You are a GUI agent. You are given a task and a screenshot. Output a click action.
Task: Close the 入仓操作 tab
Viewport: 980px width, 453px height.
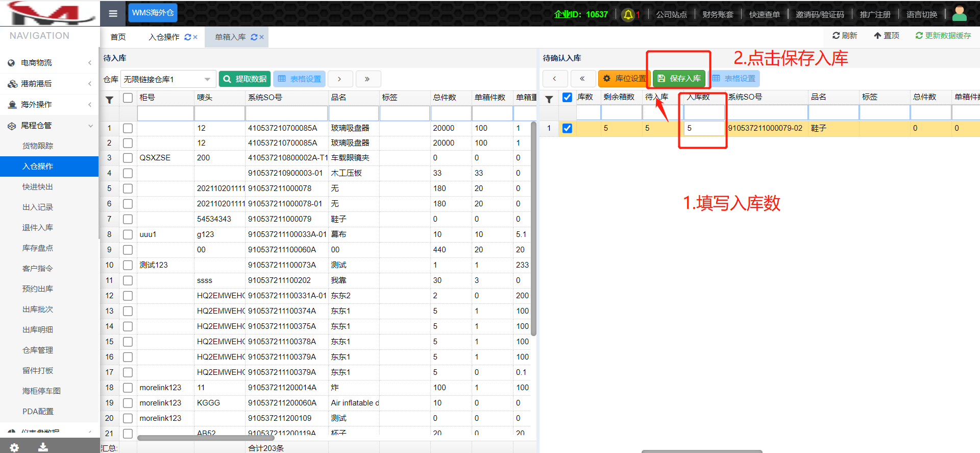click(x=195, y=37)
